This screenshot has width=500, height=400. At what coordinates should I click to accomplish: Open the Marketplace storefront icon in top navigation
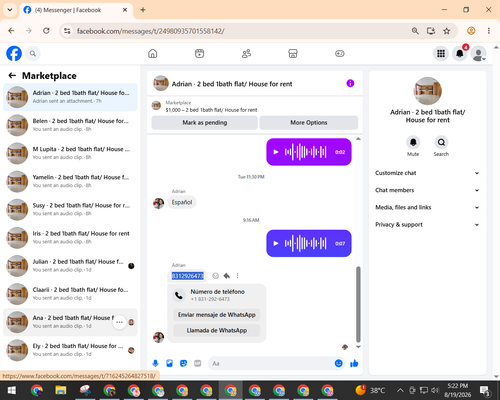(x=293, y=53)
